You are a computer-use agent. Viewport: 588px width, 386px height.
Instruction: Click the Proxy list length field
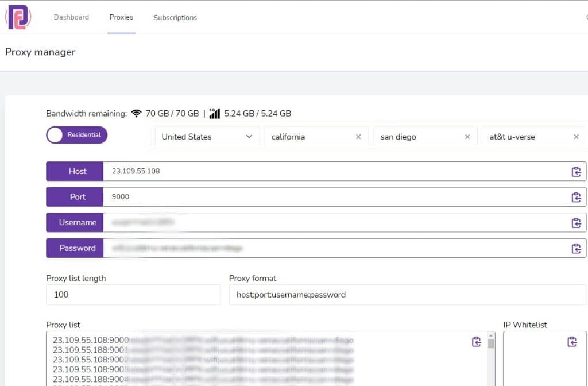tap(133, 295)
